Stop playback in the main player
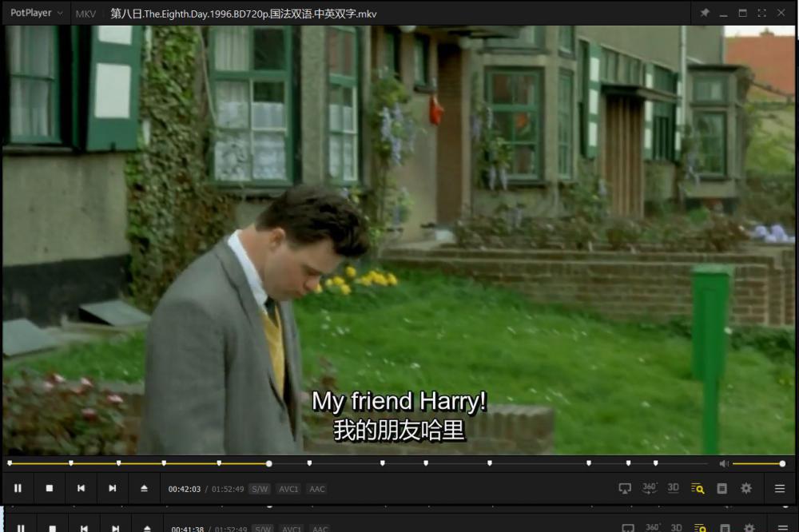 pyautogui.click(x=50, y=488)
